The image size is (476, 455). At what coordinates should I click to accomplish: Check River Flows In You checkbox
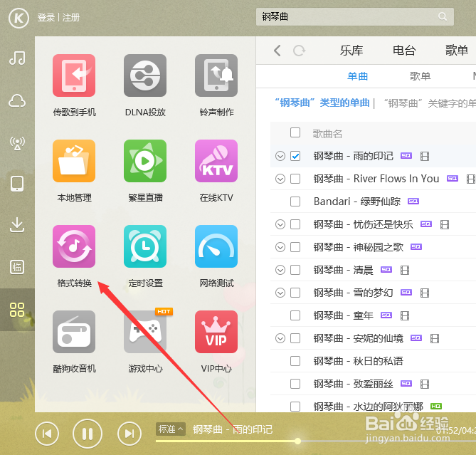(295, 179)
